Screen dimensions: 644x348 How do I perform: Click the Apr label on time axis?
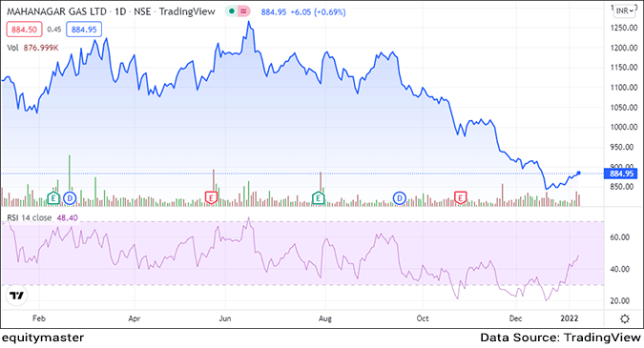click(135, 318)
